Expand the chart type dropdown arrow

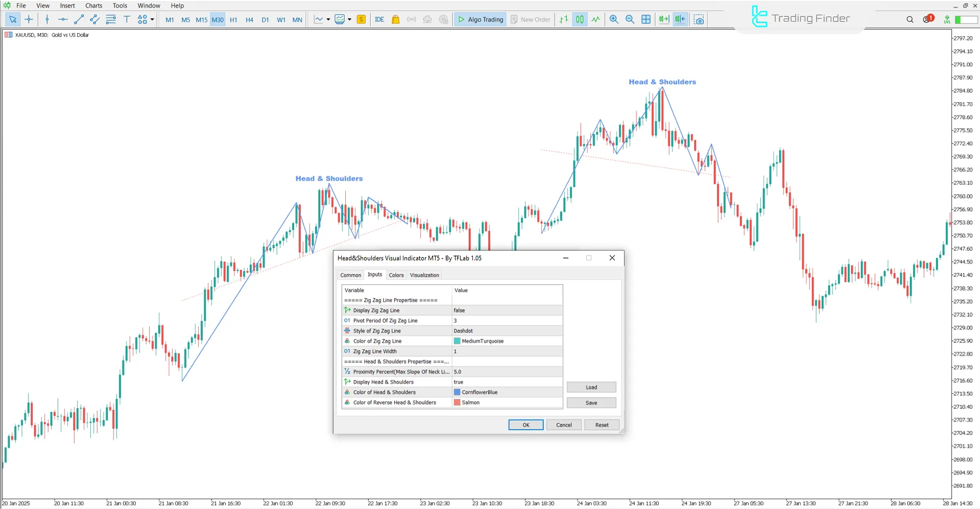pos(328,19)
